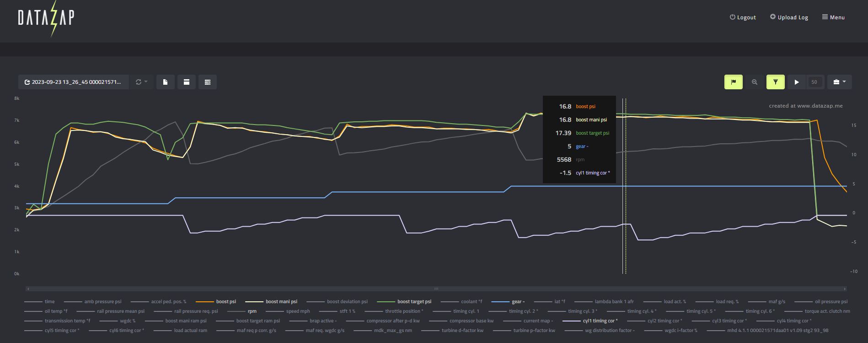This screenshot has width=868, height=343.
Task: Open the Menu in the header
Action: tap(833, 17)
